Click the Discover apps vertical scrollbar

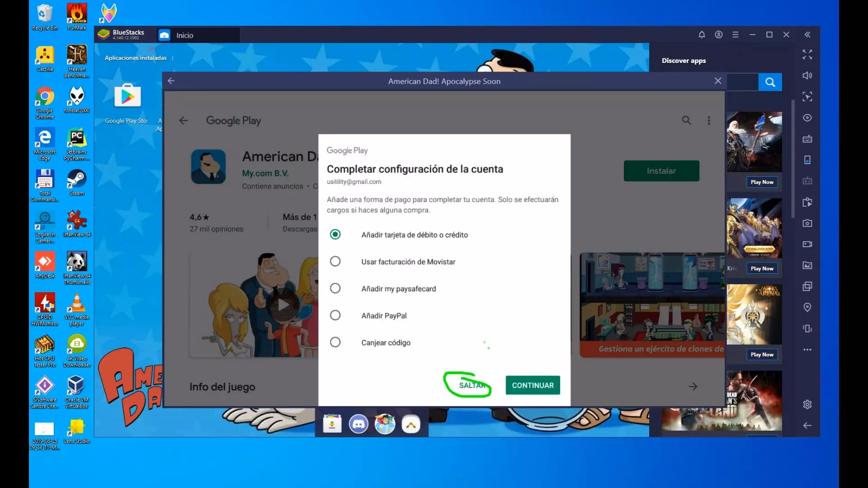pyautogui.click(x=793, y=158)
